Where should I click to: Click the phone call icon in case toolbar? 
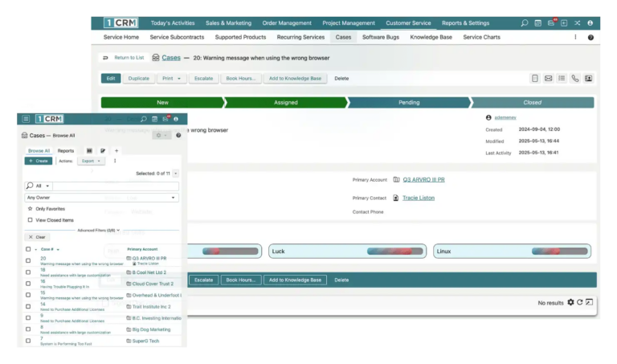(575, 78)
